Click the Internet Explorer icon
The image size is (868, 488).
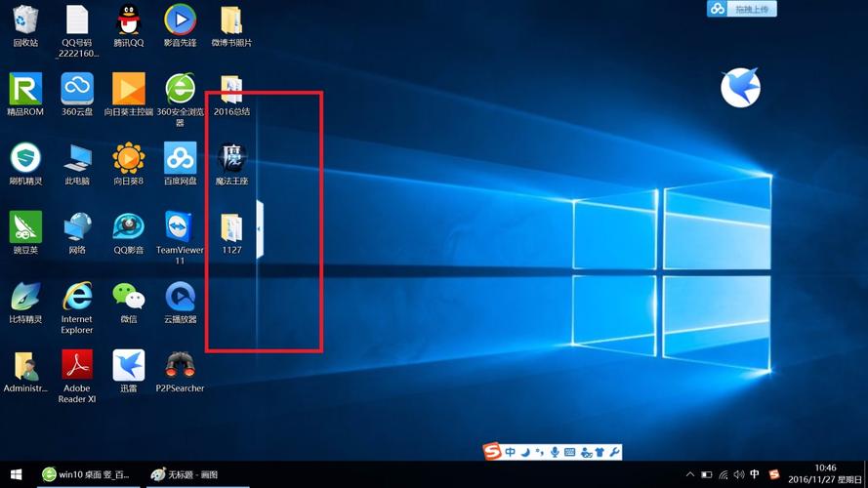[x=77, y=307]
